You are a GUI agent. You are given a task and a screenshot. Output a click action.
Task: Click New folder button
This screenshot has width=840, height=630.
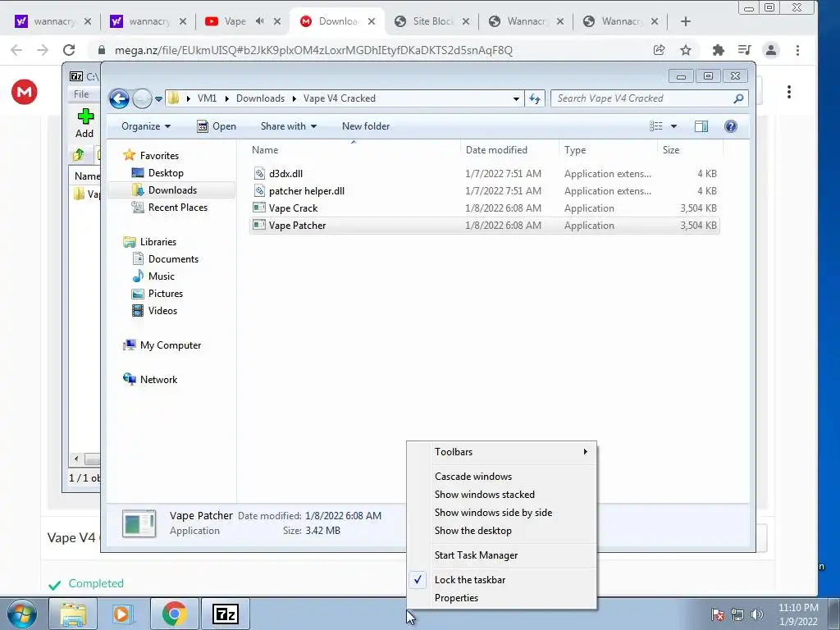click(366, 126)
